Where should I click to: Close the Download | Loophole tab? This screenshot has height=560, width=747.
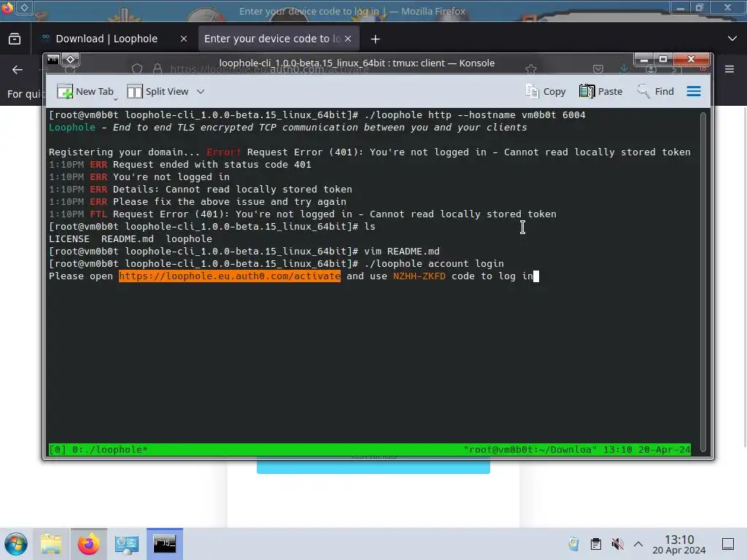tap(184, 39)
